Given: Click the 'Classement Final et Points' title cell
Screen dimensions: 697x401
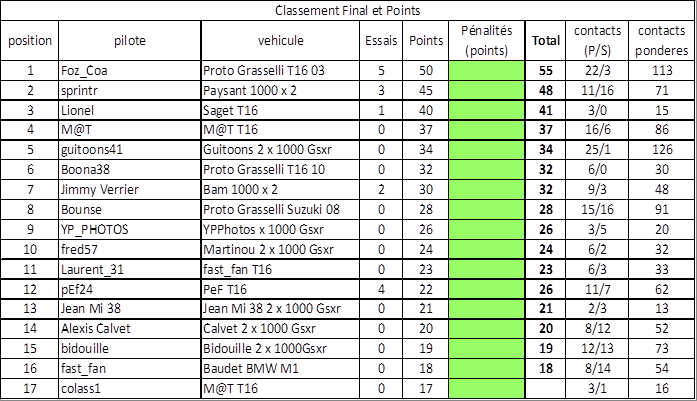Looking at the screenshot, I should (348, 10).
